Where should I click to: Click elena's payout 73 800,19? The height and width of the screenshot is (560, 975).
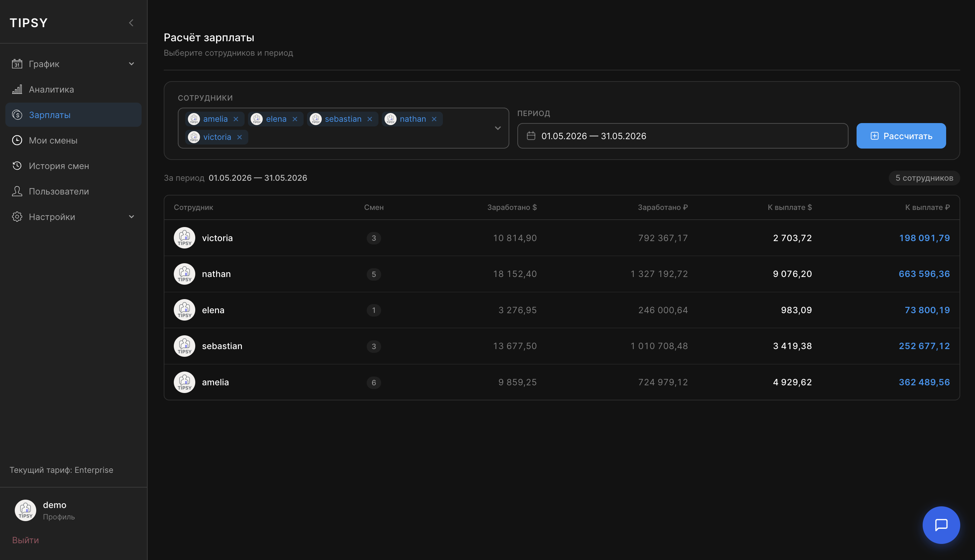pyautogui.click(x=927, y=310)
